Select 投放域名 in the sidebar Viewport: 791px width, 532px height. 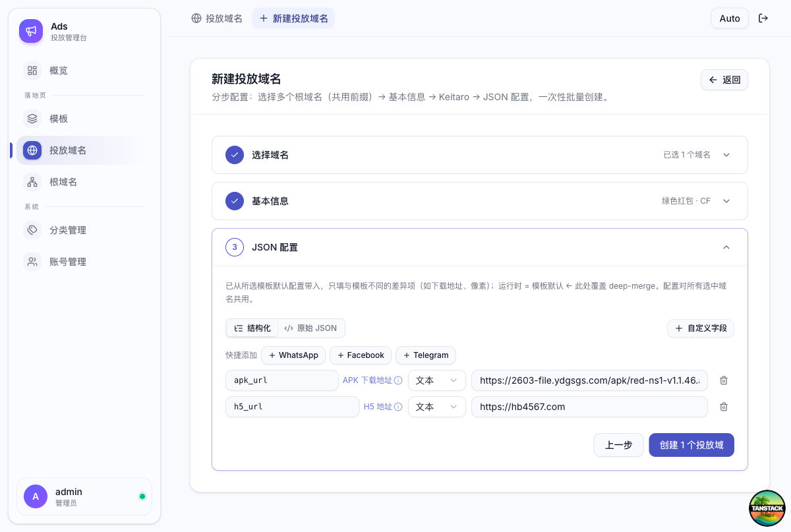click(84, 150)
